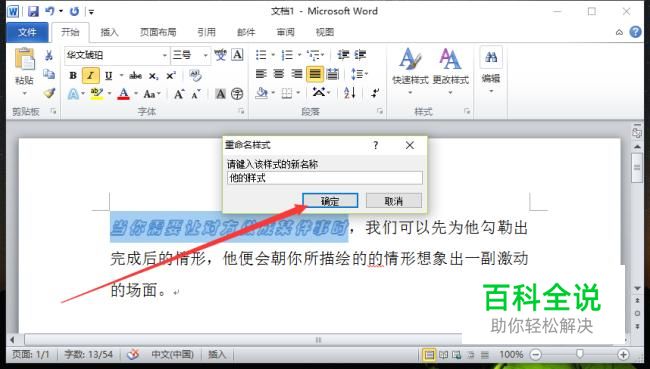Click the Cut scissors icon
The height and width of the screenshot is (369, 650).
tap(49, 55)
